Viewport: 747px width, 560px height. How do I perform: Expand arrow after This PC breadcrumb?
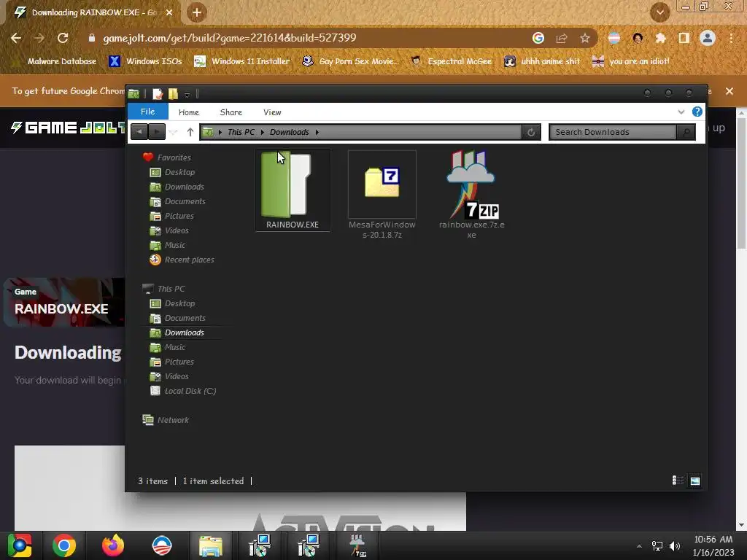[262, 132]
